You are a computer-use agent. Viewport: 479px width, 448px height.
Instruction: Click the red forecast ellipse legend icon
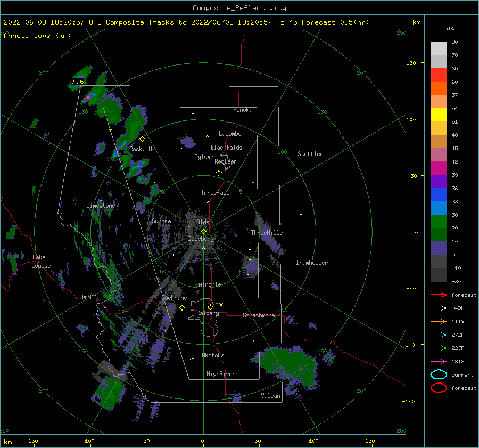coord(439,388)
